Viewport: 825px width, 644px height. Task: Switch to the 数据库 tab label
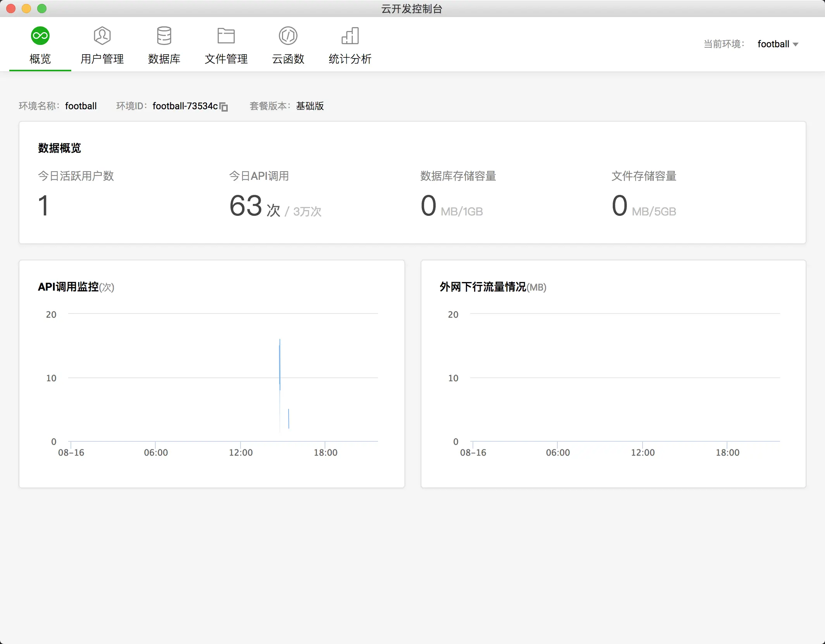164,59
